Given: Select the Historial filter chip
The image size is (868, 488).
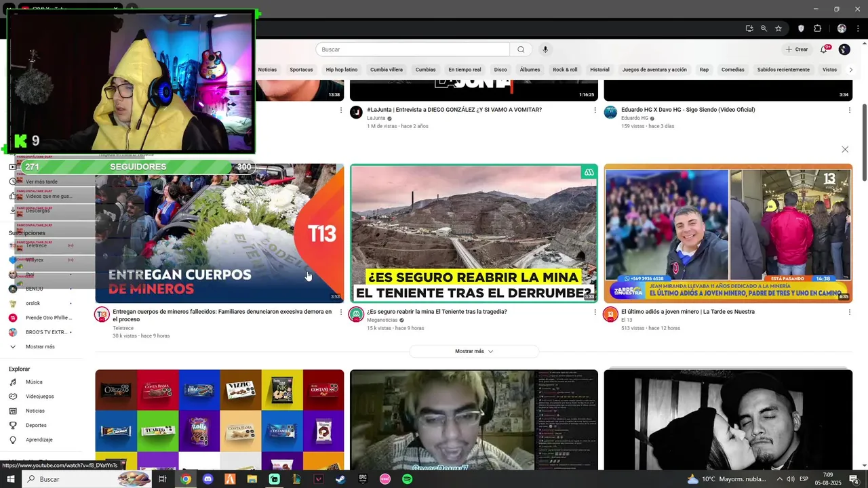Looking at the screenshot, I should [599, 70].
